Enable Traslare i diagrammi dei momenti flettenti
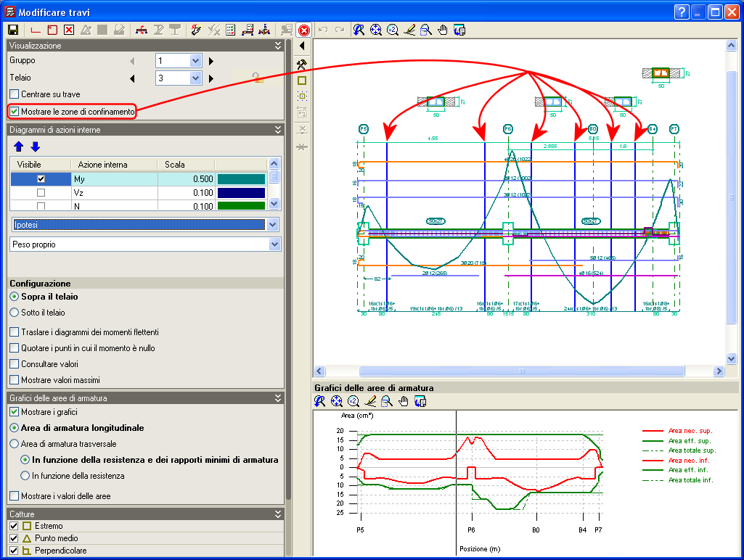 (x=15, y=332)
